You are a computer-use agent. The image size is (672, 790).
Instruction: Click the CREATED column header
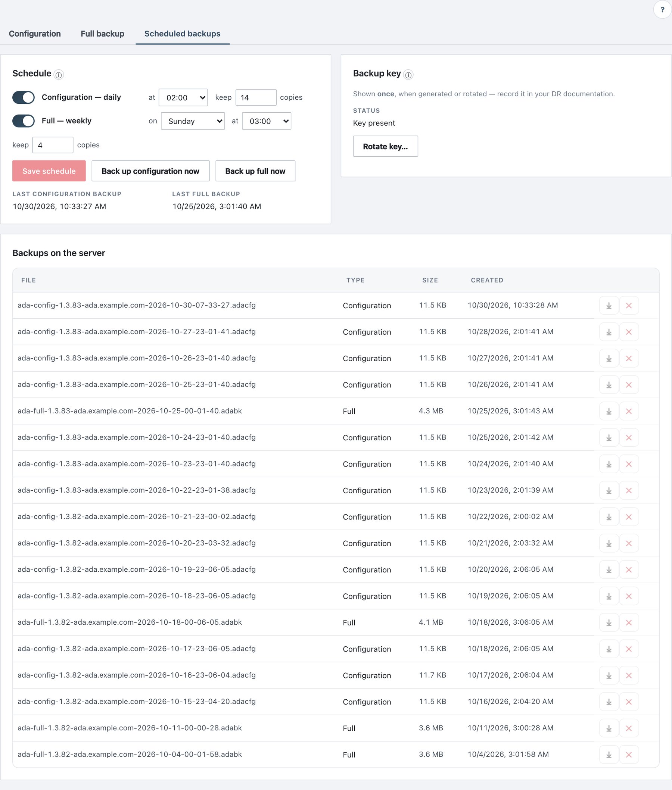(x=487, y=280)
